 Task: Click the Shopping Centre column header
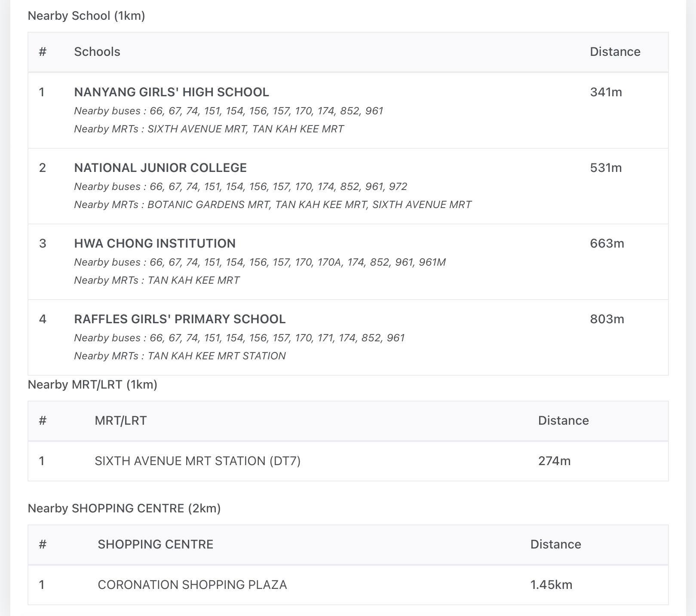tap(155, 544)
